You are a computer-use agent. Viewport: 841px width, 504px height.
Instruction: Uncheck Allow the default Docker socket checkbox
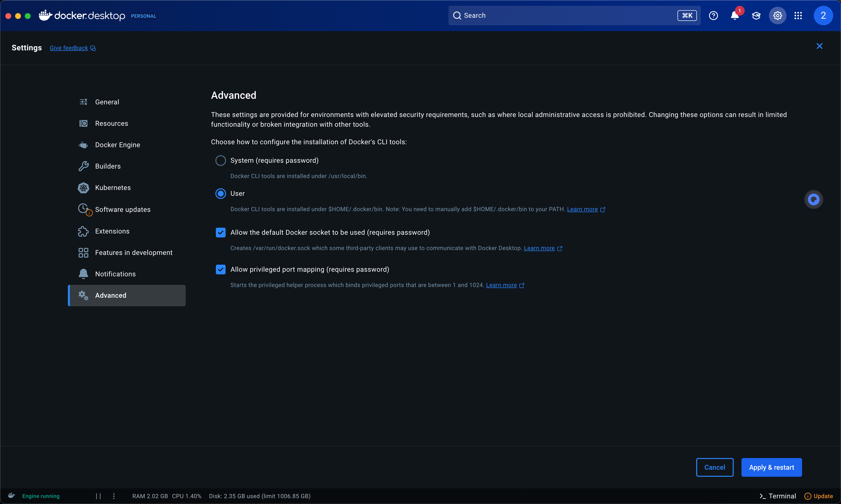coord(221,233)
